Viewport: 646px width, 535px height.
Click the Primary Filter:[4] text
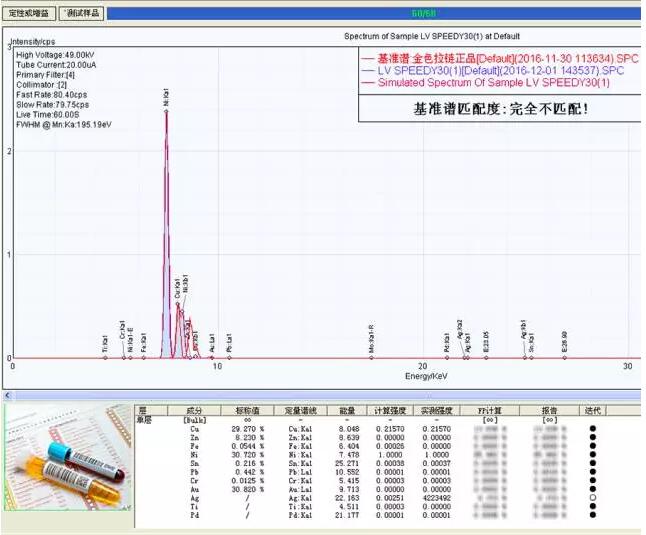(45, 75)
